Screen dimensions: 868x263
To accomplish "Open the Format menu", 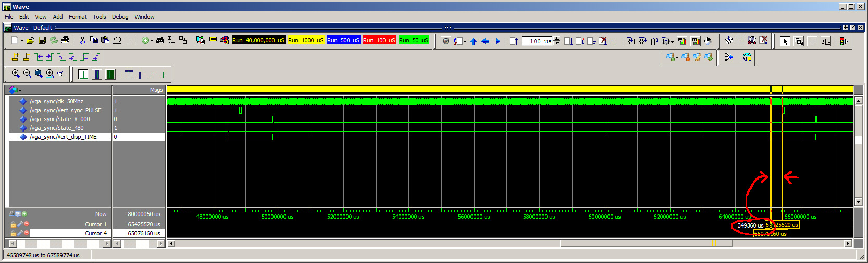I will pos(78,17).
